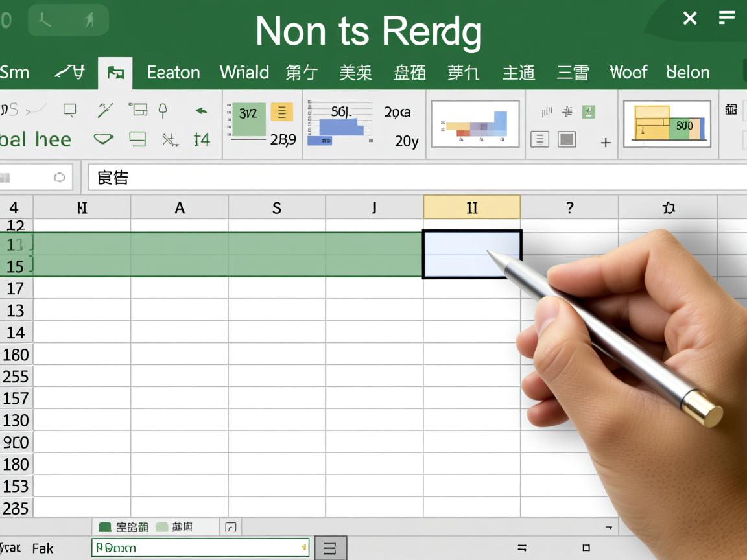Pick the green 3V2 style swatch in the ribbon
Viewport: 747px width, 560px height.
[248, 119]
